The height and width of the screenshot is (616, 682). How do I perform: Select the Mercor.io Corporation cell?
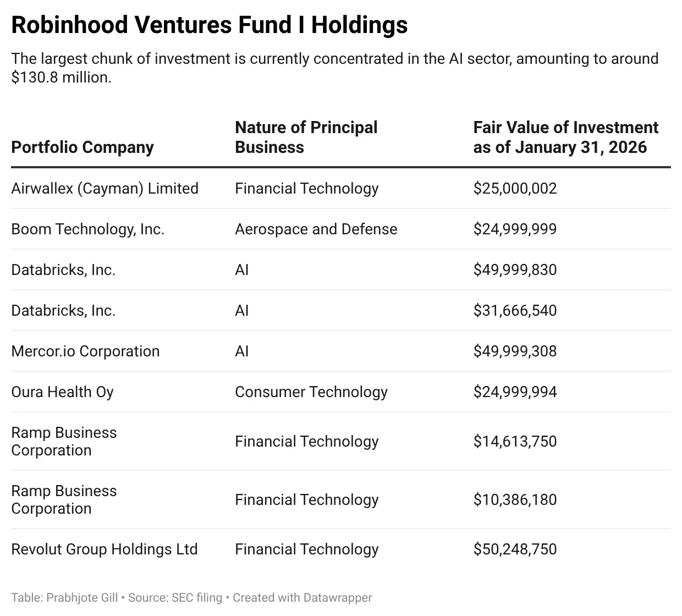click(x=85, y=351)
